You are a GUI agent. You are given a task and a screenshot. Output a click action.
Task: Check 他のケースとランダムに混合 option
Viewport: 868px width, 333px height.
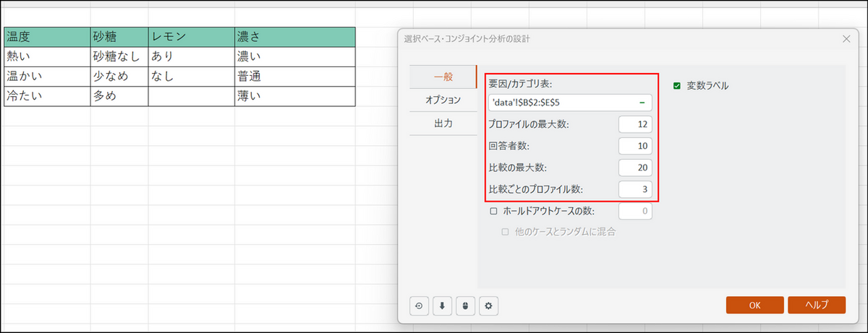click(x=506, y=232)
